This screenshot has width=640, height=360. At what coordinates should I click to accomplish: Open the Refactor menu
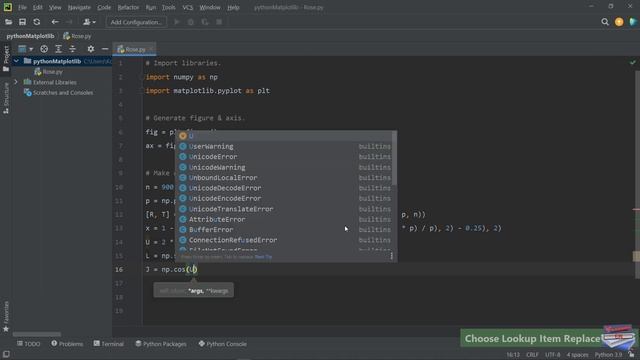pyautogui.click(x=128, y=7)
